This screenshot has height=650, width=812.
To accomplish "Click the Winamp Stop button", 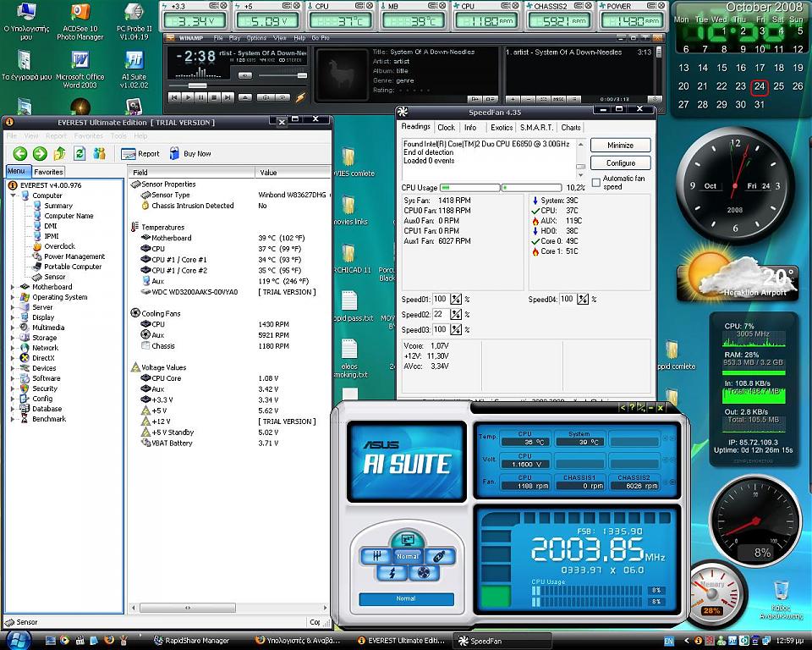I will (x=213, y=97).
